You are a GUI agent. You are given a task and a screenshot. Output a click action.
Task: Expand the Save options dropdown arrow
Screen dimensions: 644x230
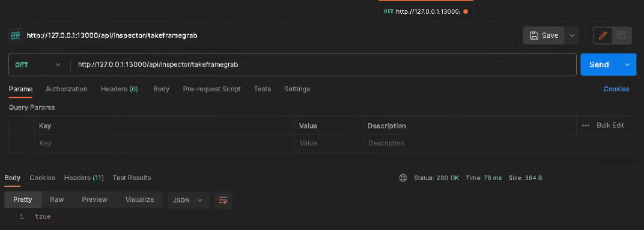(x=572, y=35)
